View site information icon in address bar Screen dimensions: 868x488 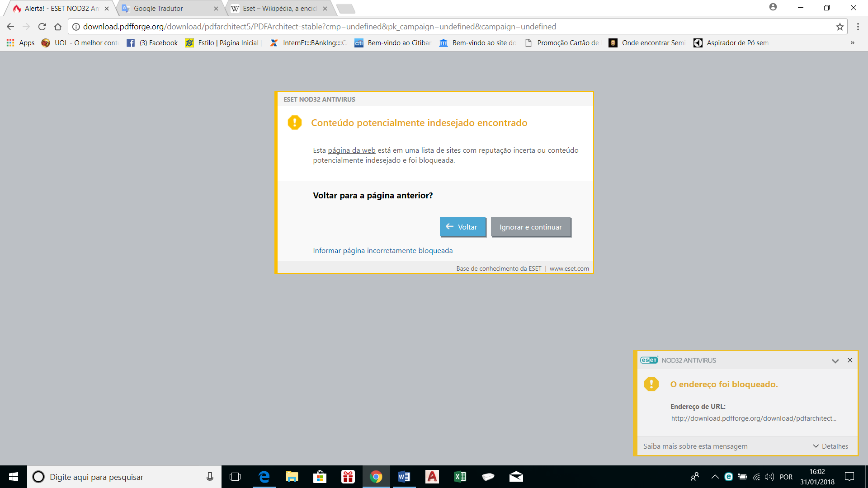tap(76, 27)
